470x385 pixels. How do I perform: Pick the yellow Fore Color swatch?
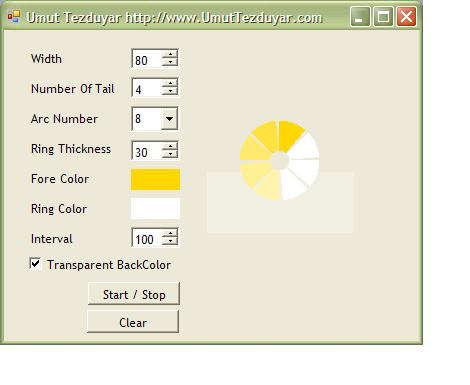click(155, 179)
